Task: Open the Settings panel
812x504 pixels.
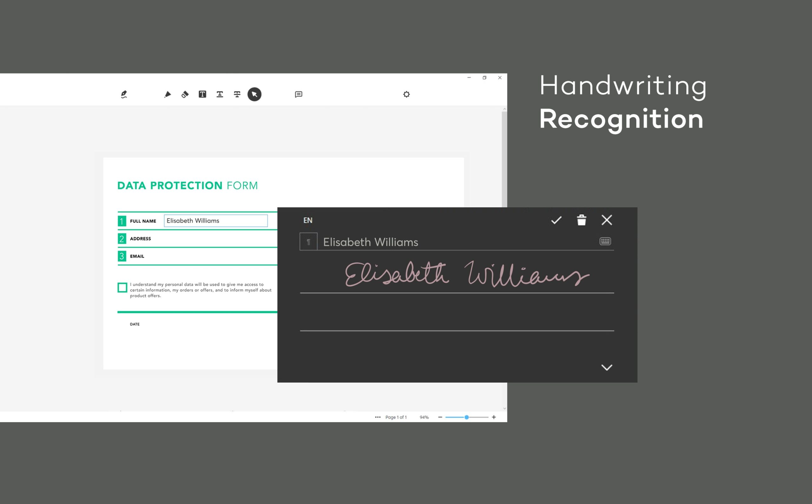Action: (x=407, y=94)
